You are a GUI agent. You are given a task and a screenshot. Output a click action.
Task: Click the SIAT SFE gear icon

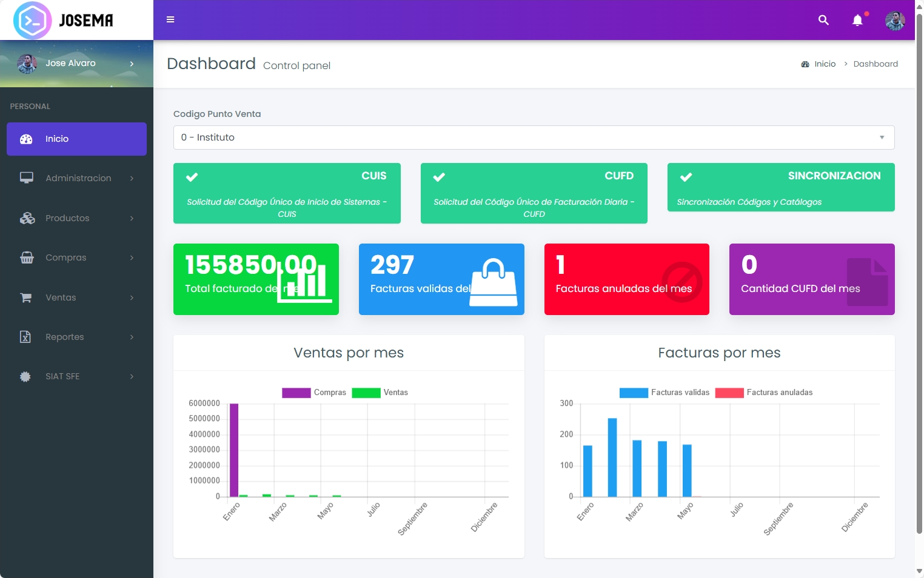25,376
